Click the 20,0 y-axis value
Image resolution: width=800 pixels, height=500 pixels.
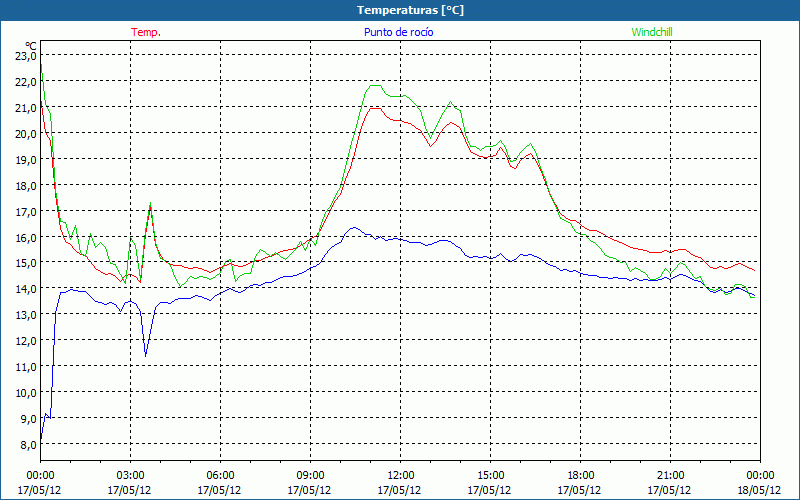(26, 134)
